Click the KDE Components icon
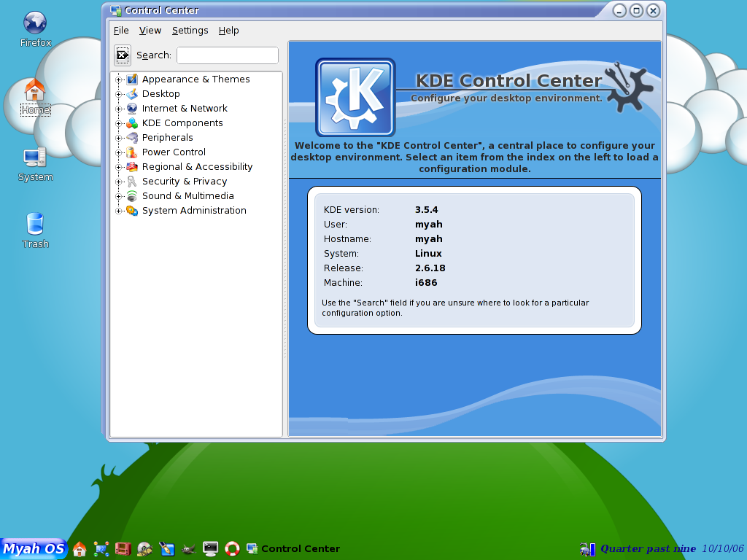This screenshot has width=747, height=560. (132, 122)
